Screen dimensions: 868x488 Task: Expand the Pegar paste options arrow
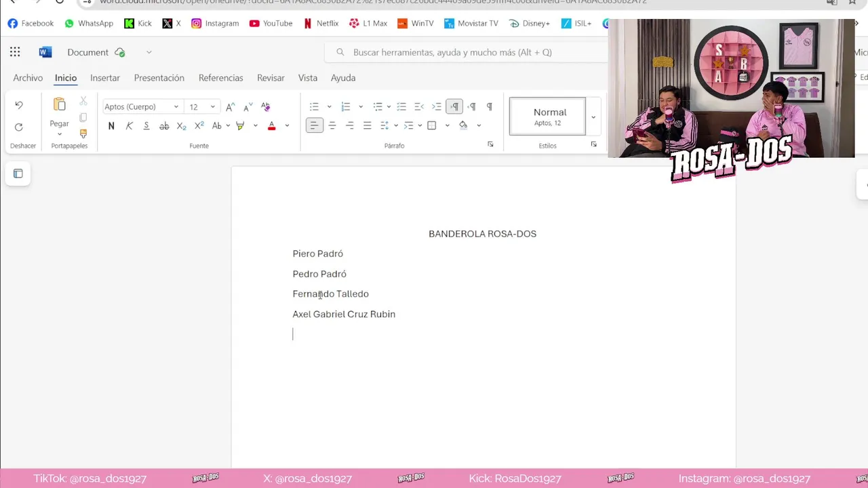pyautogui.click(x=59, y=134)
